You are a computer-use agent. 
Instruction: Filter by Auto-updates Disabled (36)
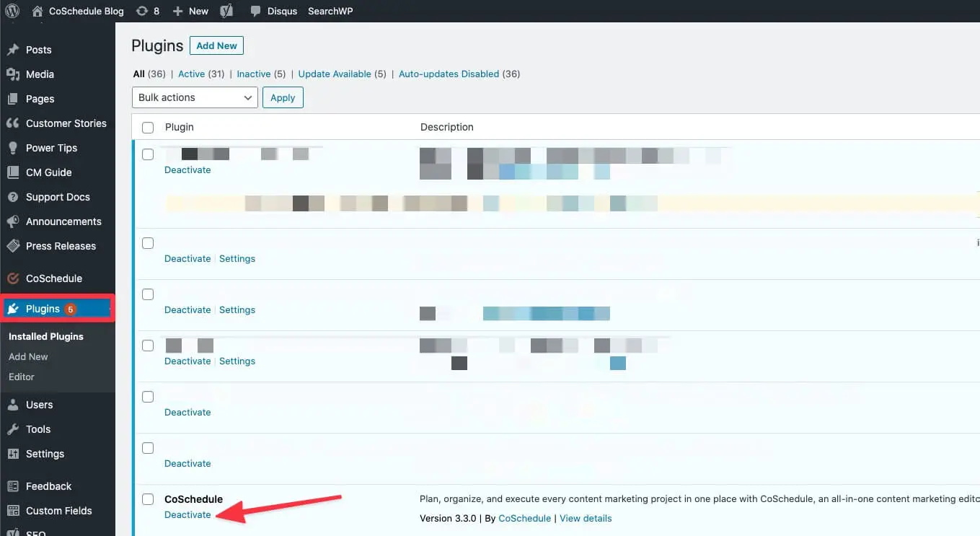tap(459, 74)
